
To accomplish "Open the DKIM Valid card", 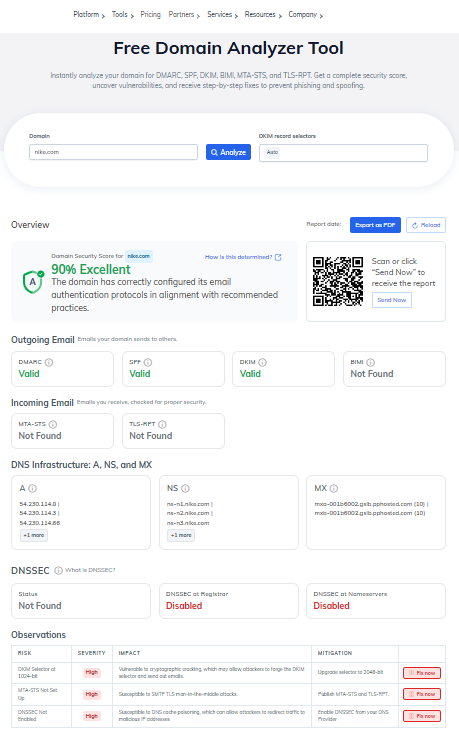I will click(284, 369).
